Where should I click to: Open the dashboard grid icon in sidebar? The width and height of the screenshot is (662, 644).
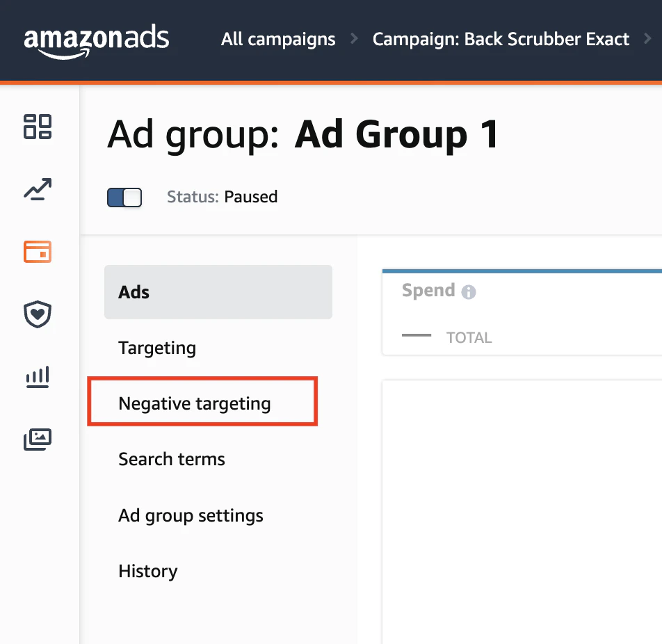point(38,127)
